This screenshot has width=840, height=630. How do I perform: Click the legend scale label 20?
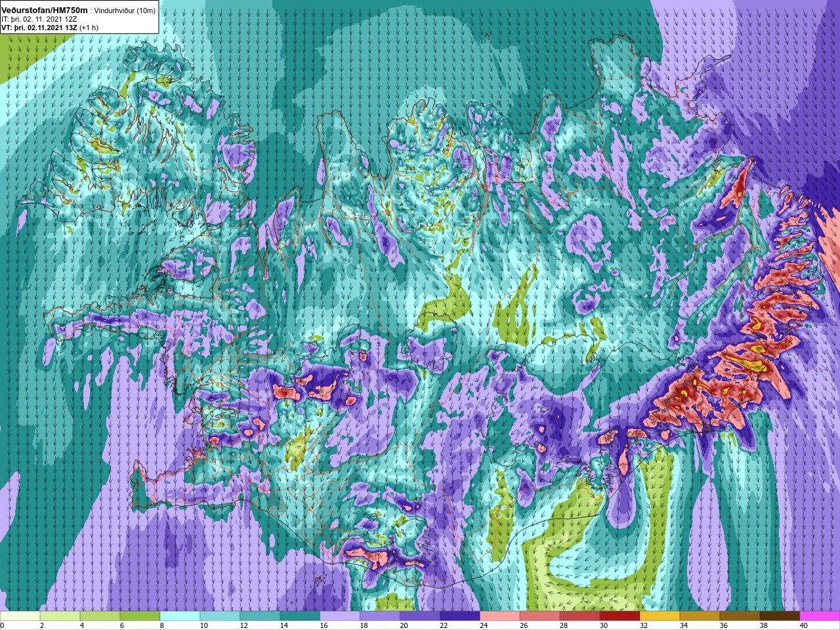(x=404, y=625)
